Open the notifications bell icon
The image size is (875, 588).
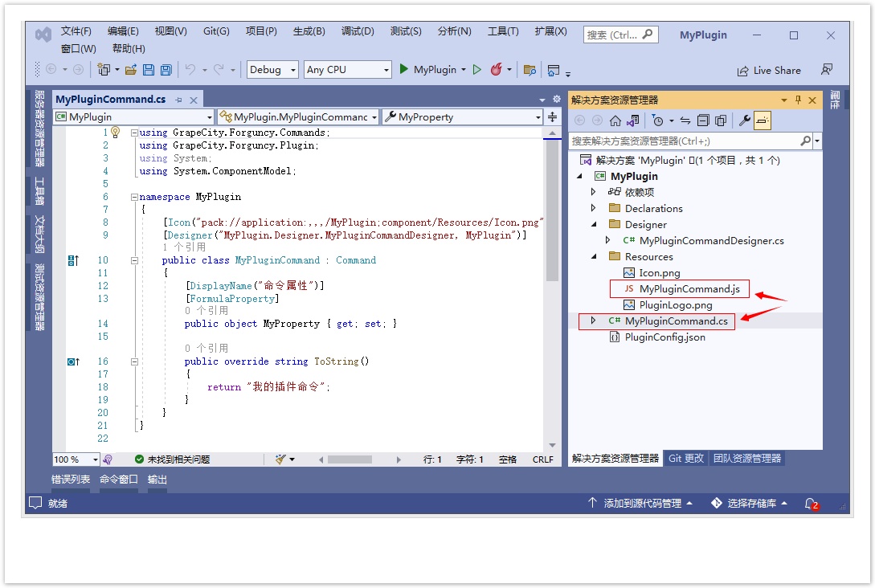pos(812,504)
